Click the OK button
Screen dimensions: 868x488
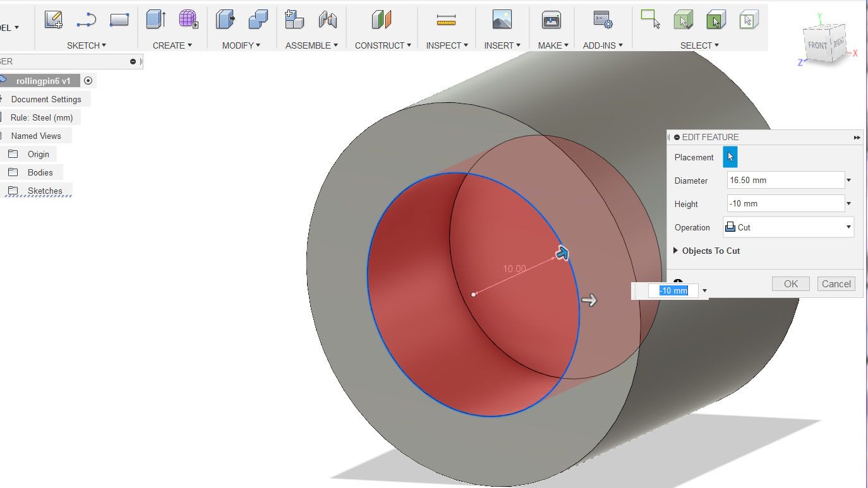791,284
